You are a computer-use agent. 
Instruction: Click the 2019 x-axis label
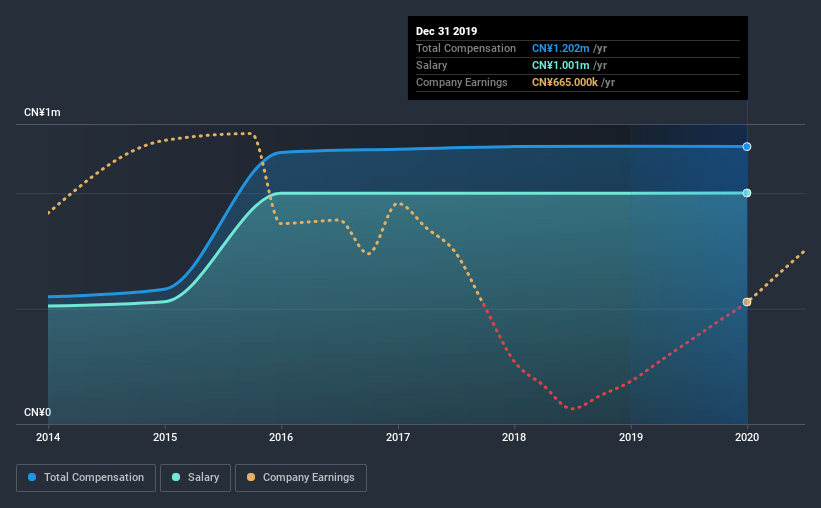631,437
